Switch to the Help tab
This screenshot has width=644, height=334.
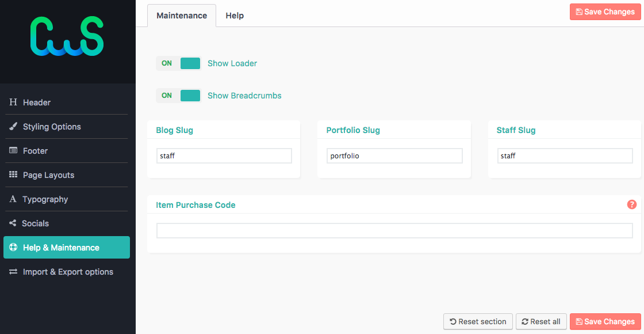coord(235,16)
